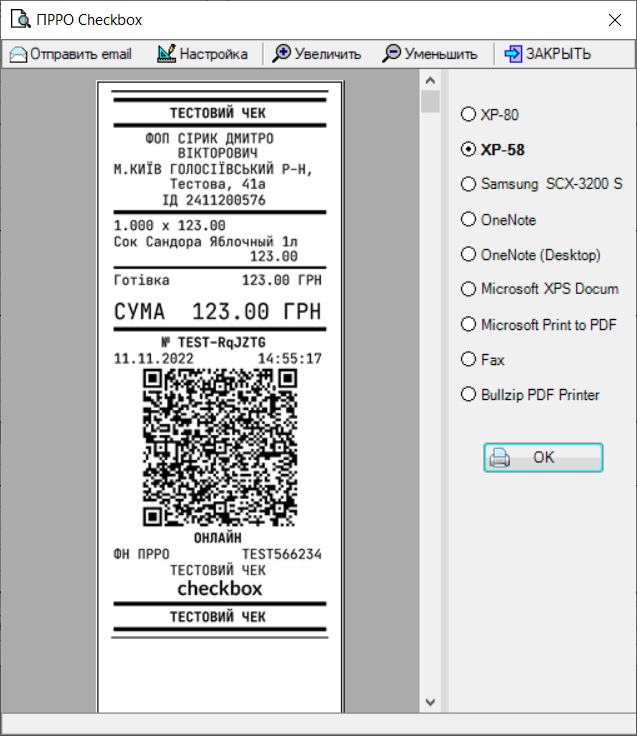The height and width of the screenshot is (736, 637).
Task: Click the top ТЕСТОВИЙ ЧЕК header
Action: click(218, 113)
